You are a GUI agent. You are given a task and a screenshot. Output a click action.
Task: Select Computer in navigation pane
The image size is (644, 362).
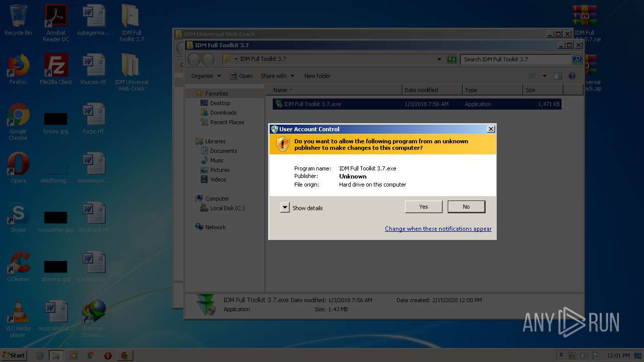217,199
